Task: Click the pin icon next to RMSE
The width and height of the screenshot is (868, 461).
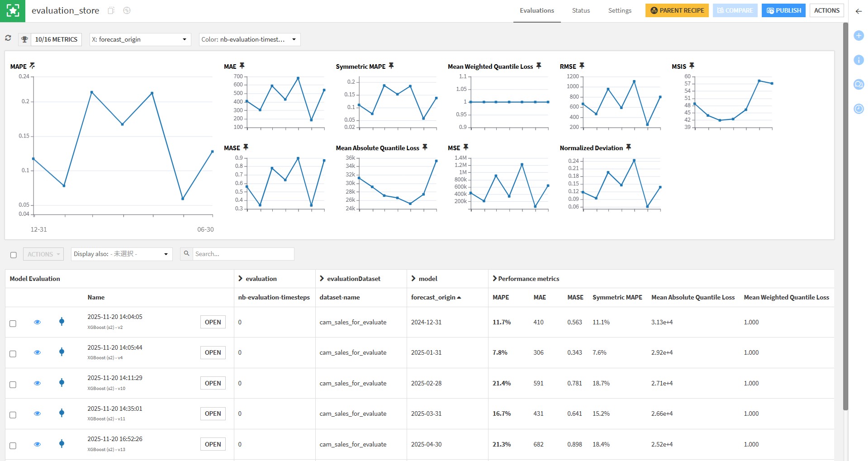Action: pos(582,66)
